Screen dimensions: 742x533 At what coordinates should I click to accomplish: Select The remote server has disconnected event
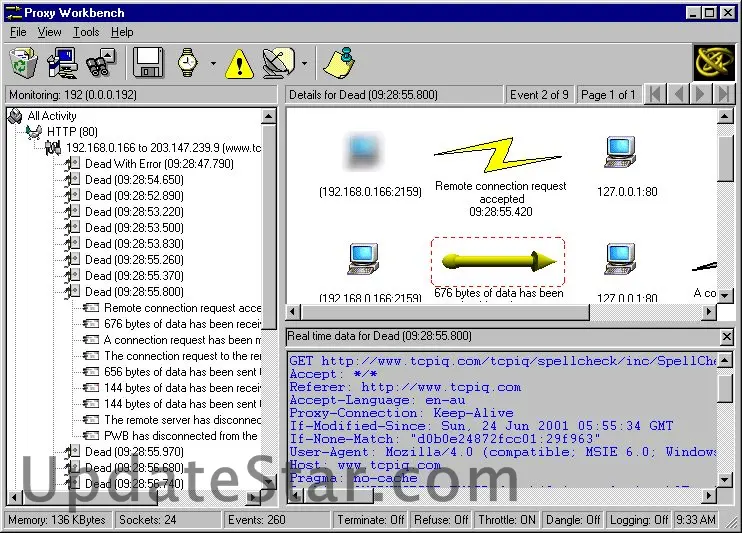183,420
